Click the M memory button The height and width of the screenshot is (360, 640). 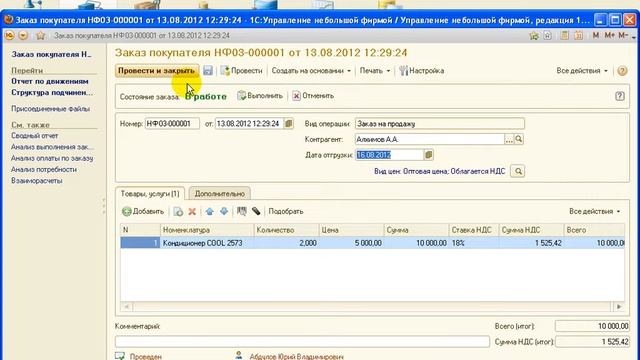click(596, 36)
